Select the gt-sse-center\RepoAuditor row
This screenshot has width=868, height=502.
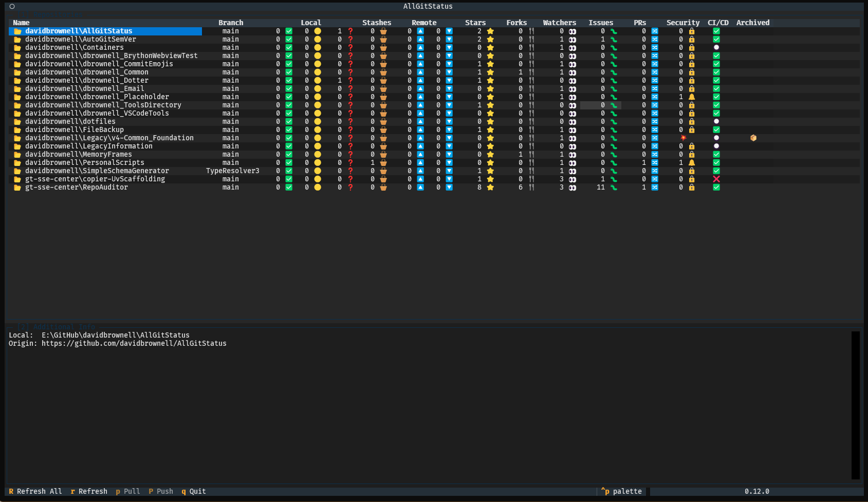tap(434, 188)
